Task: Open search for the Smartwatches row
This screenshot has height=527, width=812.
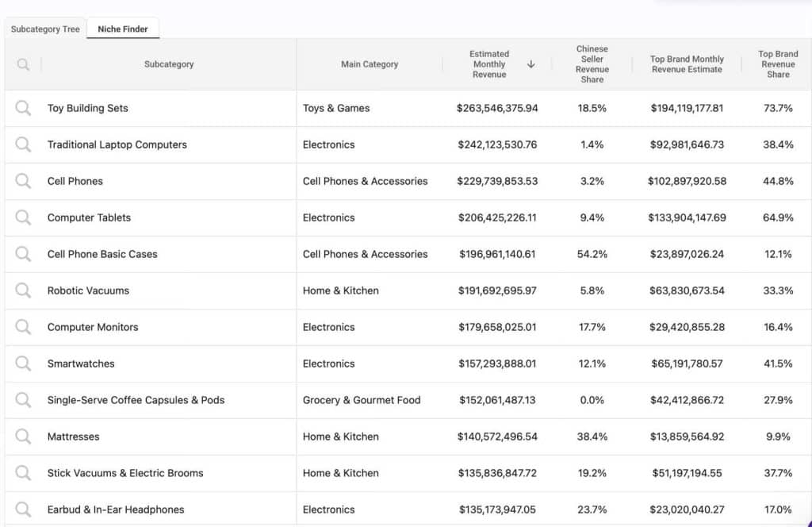Action: coord(21,364)
